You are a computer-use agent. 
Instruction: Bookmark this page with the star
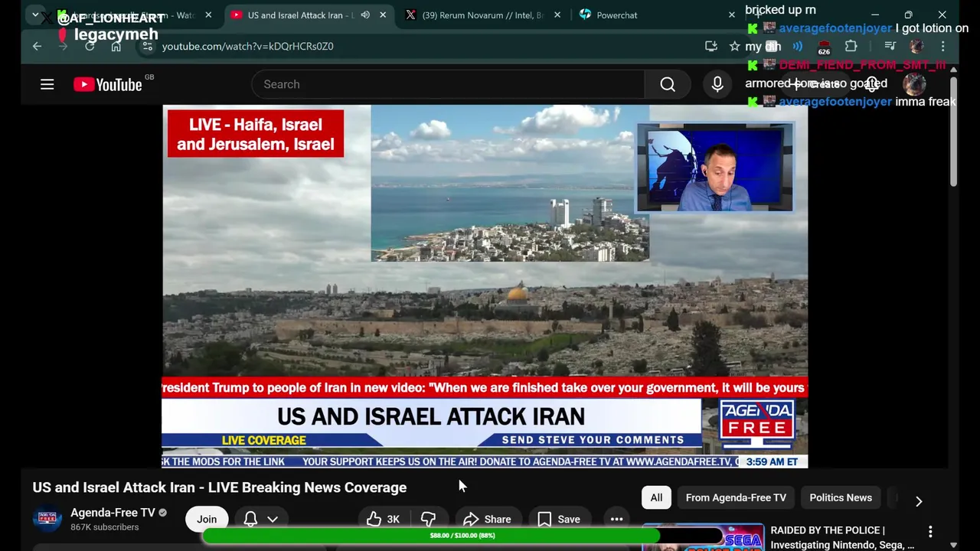tap(734, 46)
